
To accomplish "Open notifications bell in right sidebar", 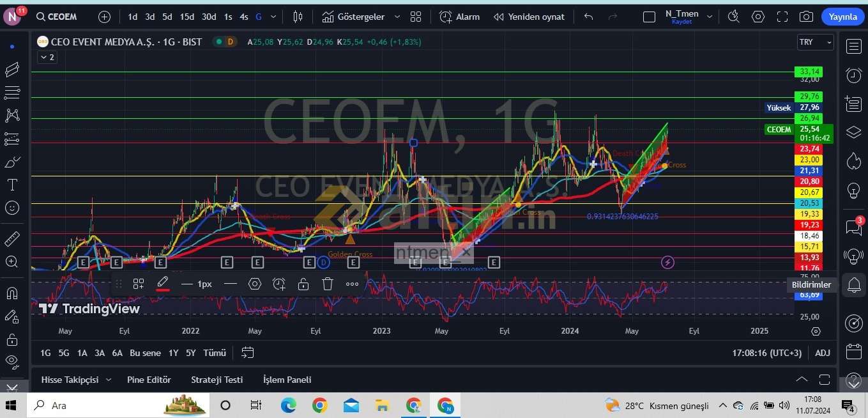I will pyautogui.click(x=854, y=285).
